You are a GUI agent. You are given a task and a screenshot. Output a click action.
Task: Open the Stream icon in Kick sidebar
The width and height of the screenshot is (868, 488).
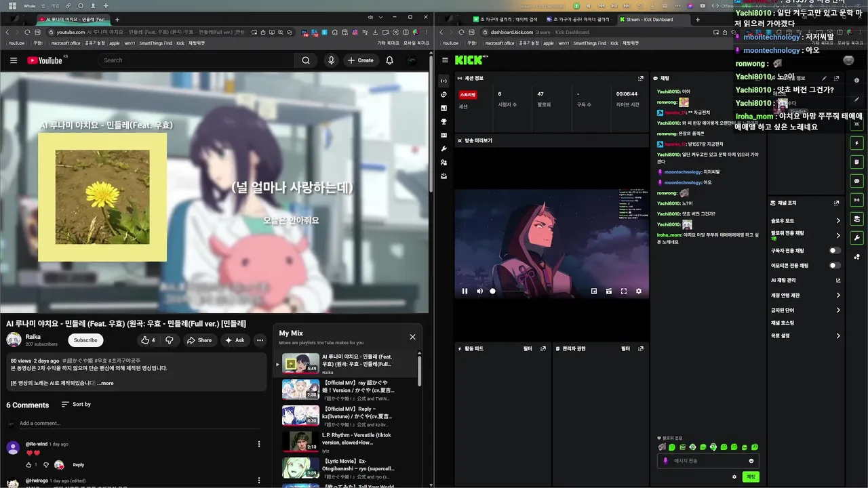(x=443, y=81)
